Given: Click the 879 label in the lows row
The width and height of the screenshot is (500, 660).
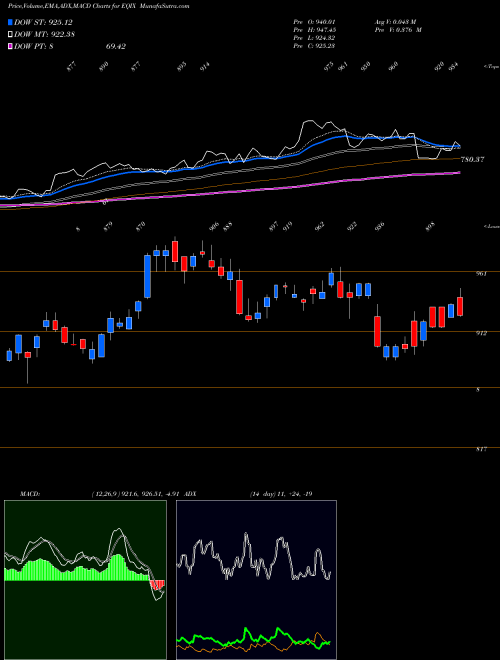Looking at the screenshot, I should [x=108, y=226].
